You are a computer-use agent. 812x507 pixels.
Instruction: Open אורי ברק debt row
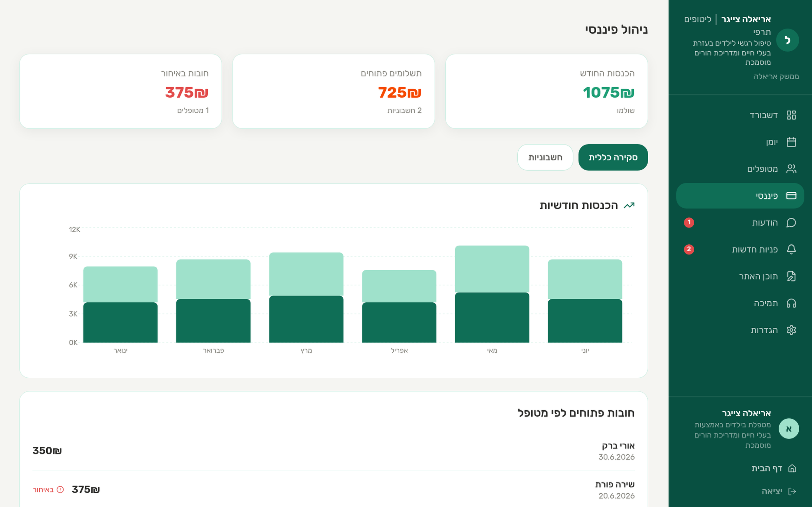tap(333, 451)
